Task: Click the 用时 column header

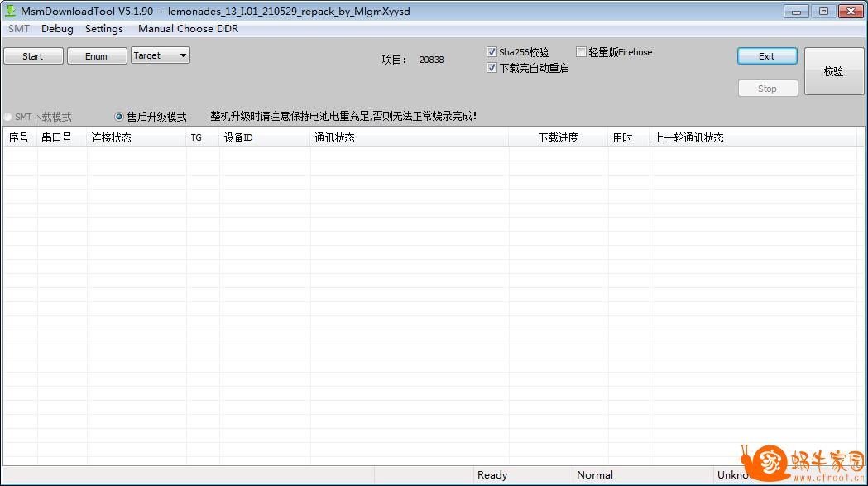Action: [628, 137]
